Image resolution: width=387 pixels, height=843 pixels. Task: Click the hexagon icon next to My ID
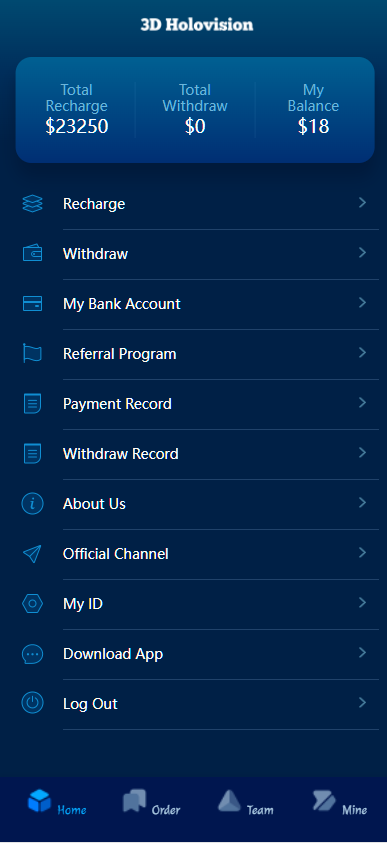point(32,604)
